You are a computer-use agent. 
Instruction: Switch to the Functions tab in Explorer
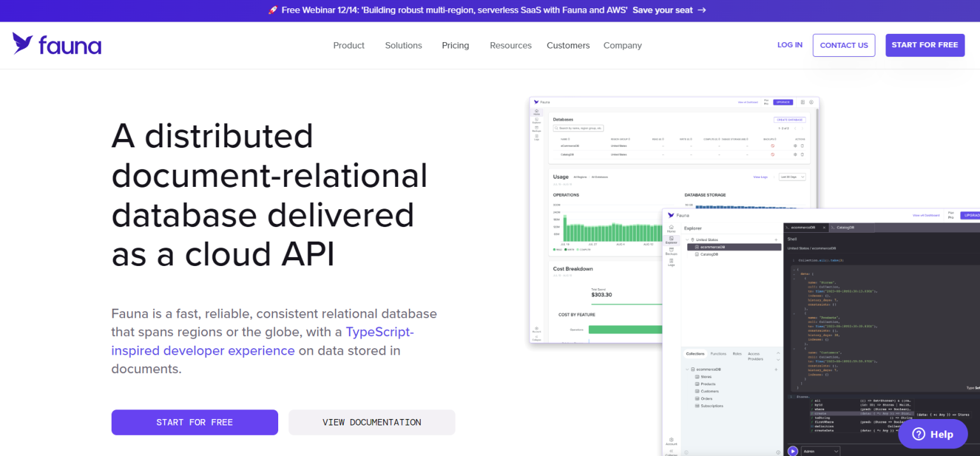tap(718, 353)
